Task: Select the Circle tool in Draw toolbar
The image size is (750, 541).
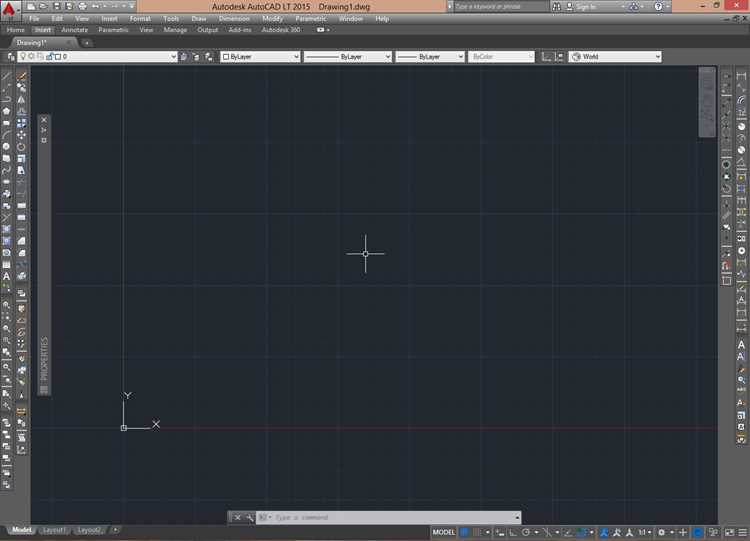Action: [x=6, y=146]
